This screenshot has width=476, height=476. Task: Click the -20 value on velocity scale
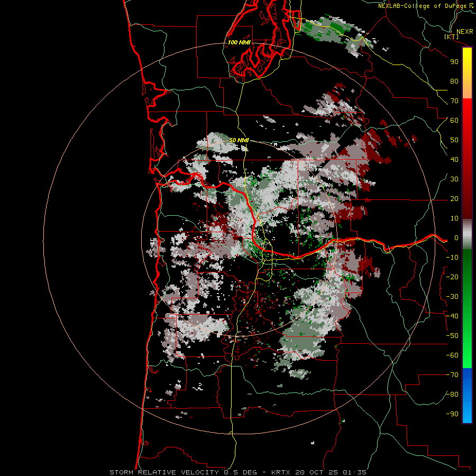point(452,277)
